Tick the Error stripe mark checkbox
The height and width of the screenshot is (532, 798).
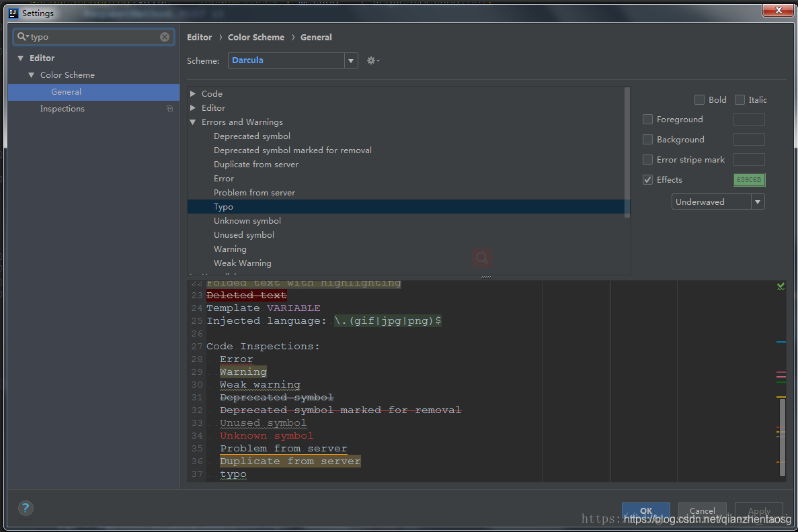point(647,160)
